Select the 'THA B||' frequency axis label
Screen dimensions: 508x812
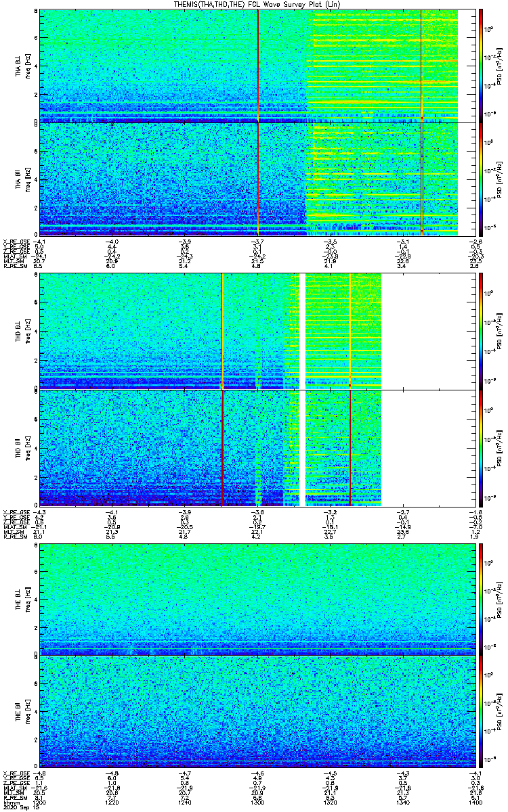(x=23, y=179)
